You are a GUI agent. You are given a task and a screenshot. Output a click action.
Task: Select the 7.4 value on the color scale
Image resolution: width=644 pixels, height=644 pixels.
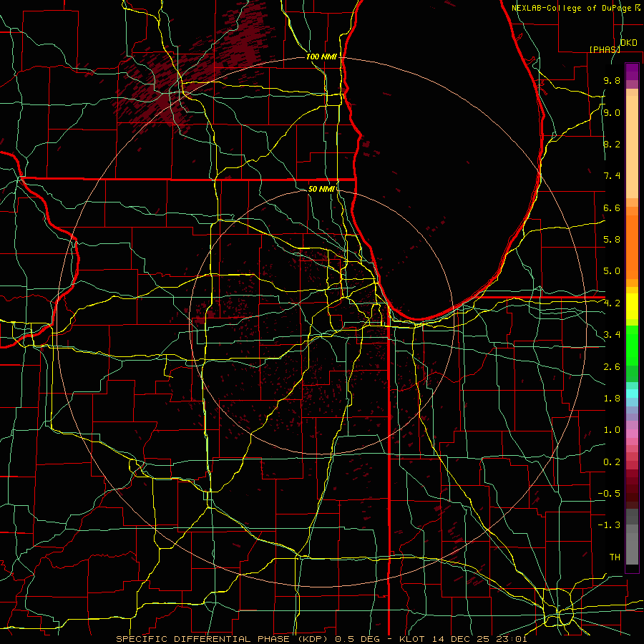coord(612,176)
